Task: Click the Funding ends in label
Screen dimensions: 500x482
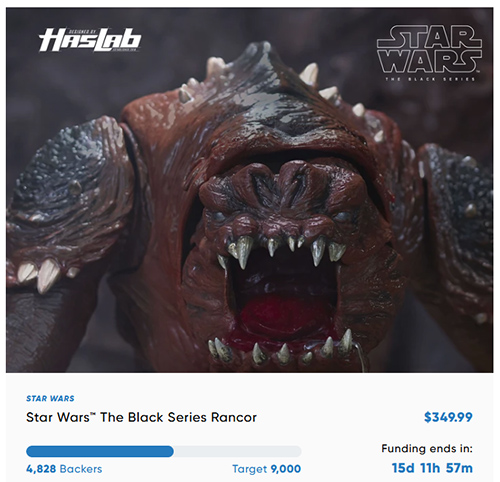Action: point(427,449)
